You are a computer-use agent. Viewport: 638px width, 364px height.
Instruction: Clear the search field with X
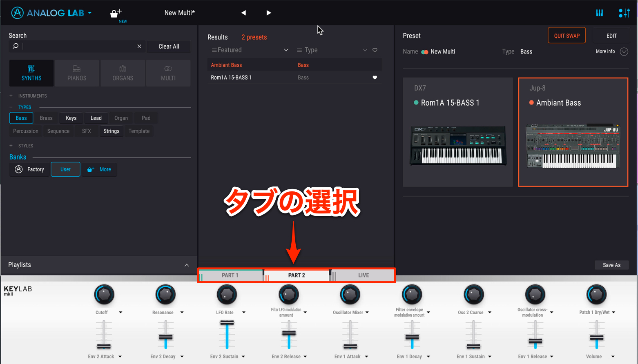pos(139,46)
